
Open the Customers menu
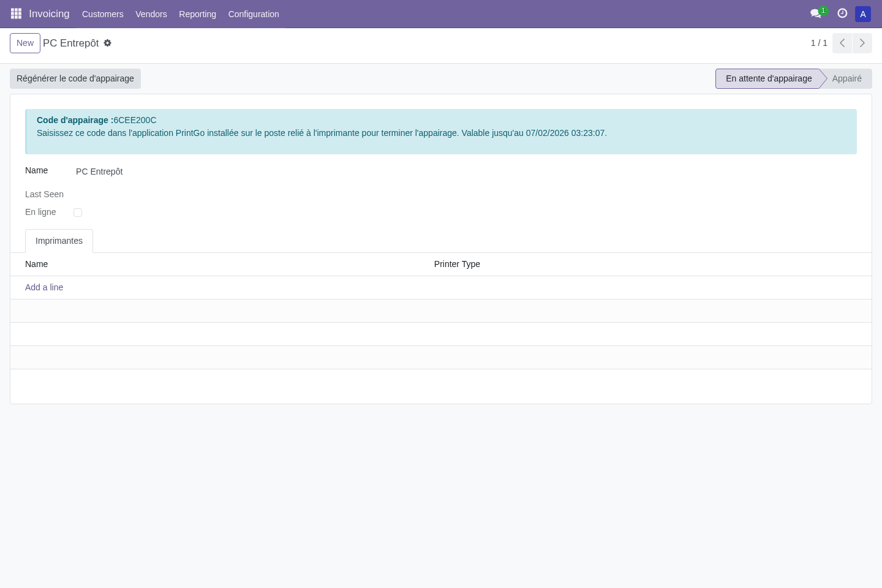click(103, 14)
